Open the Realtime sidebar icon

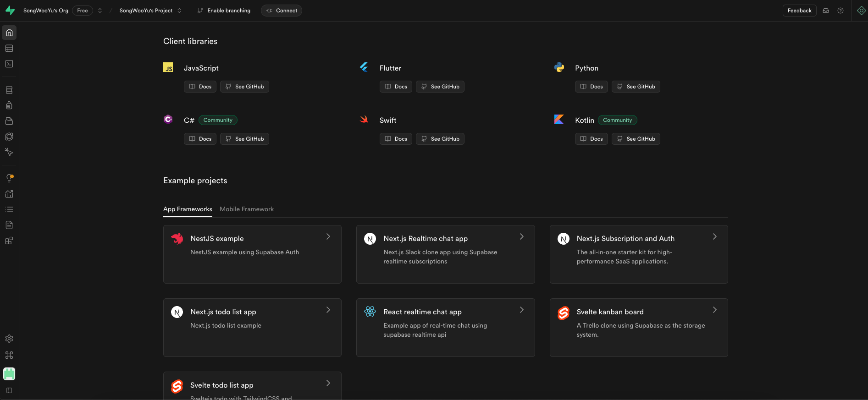(x=9, y=152)
